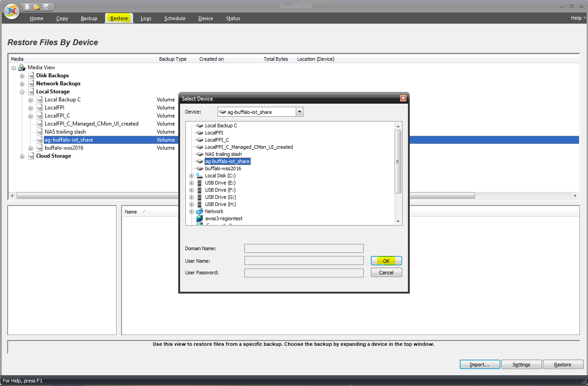This screenshot has width=588, height=386.
Task: Switch to the Schedule tab
Action: coord(175,18)
